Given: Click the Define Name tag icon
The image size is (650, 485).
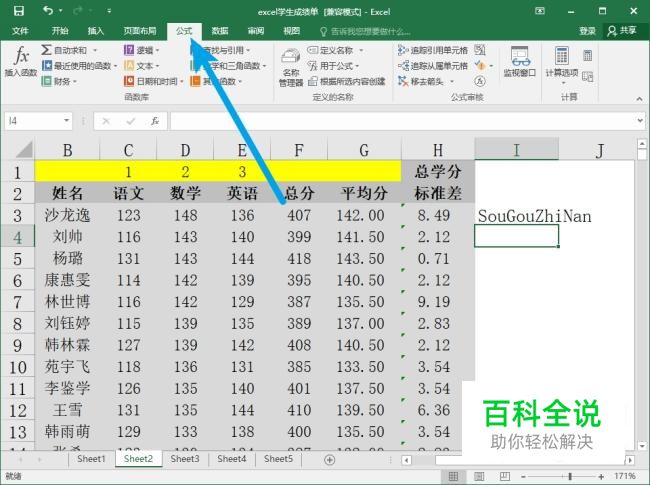Looking at the screenshot, I should point(313,50).
